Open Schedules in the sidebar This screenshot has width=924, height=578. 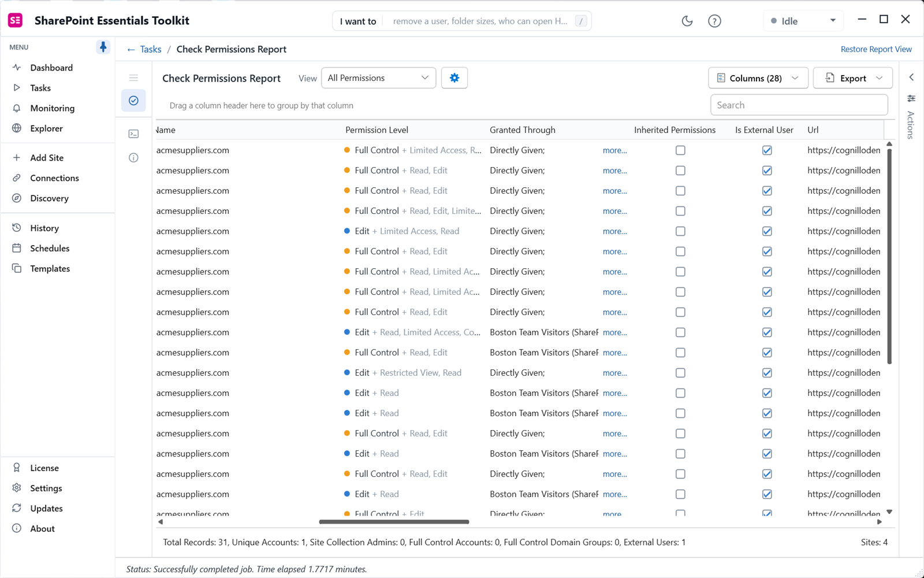pyautogui.click(x=50, y=249)
